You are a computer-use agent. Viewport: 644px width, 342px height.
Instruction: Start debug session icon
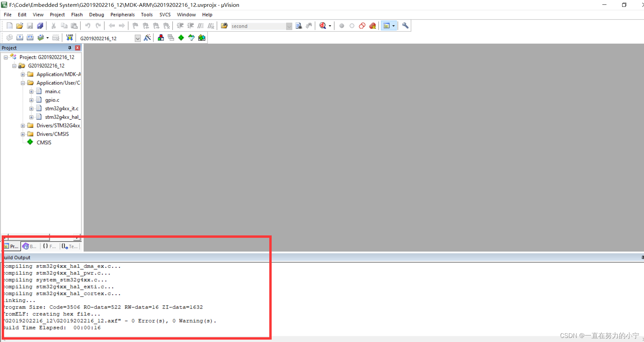pyautogui.click(x=323, y=26)
